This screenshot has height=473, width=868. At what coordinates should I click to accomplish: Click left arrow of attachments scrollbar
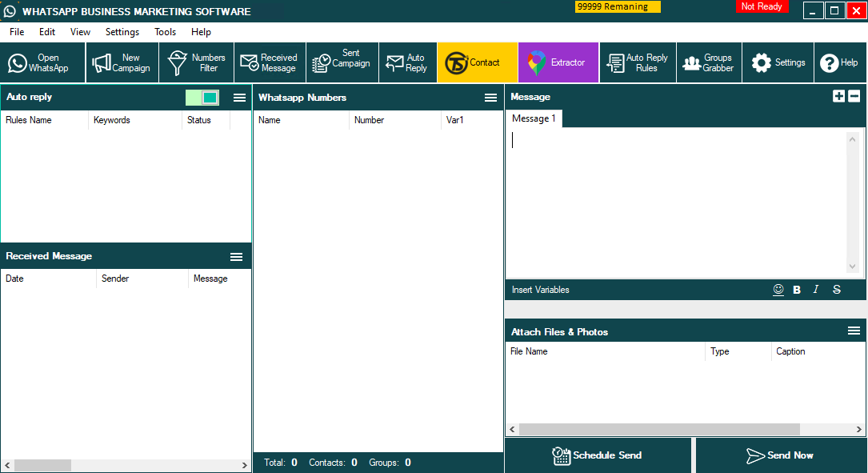pyautogui.click(x=513, y=429)
